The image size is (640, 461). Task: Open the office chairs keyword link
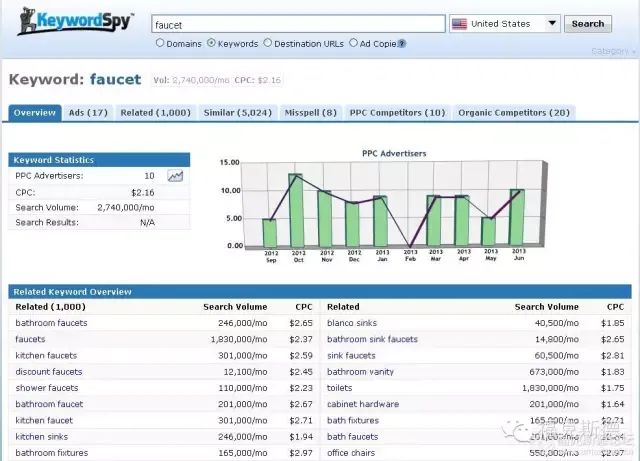pyautogui.click(x=351, y=453)
